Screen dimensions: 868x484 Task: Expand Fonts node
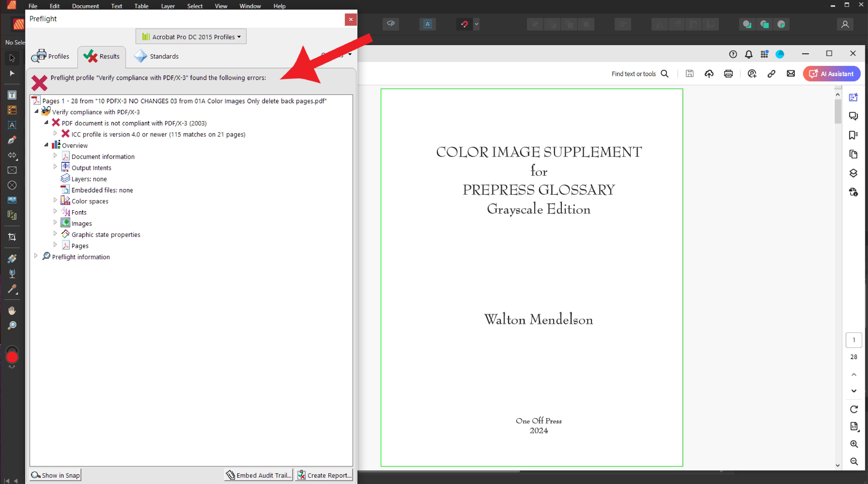(x=55, y=211)
